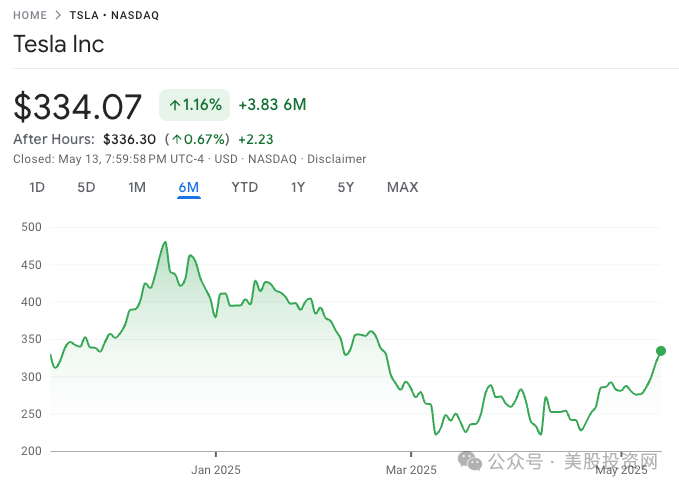Show the 5Y price chart

[x=346, y=187]
